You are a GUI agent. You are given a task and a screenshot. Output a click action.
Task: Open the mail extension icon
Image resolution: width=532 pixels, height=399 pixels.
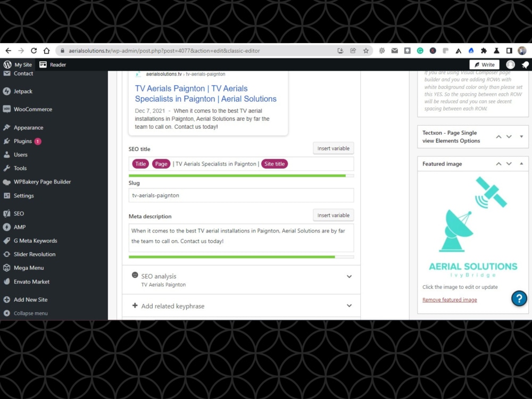point(395,51)
